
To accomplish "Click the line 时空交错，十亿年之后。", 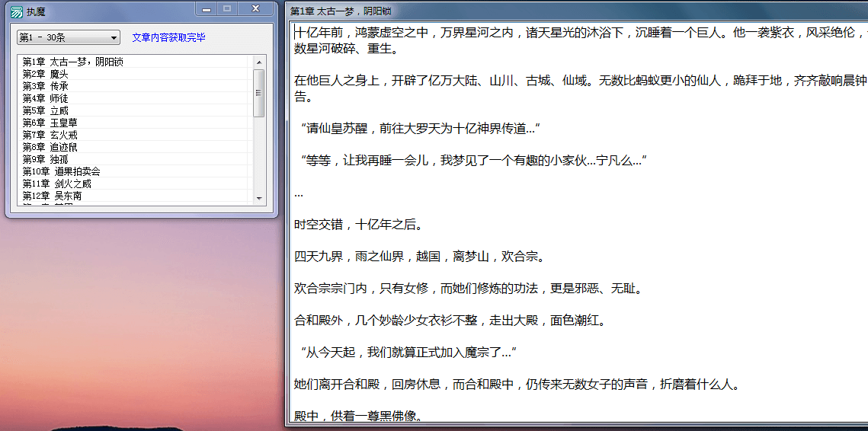I will click(359, 225).
